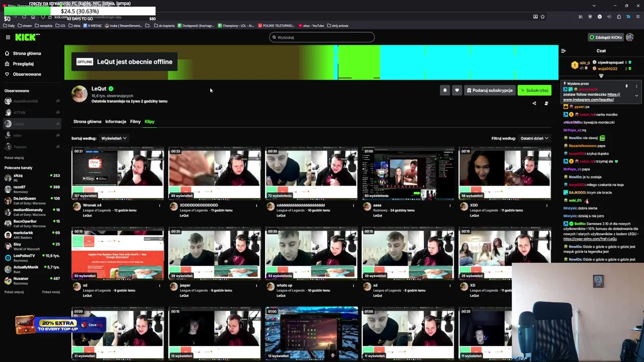Switch to Strona główna channel tab

point(87,122)
